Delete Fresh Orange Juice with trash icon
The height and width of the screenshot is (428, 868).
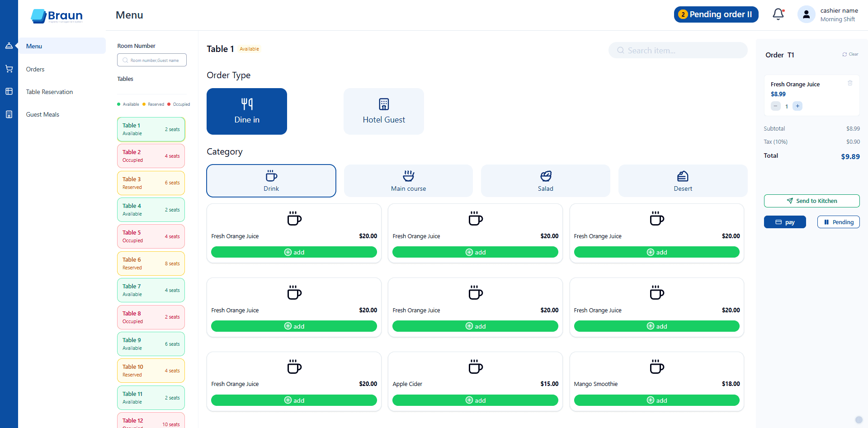click(850, 83)
